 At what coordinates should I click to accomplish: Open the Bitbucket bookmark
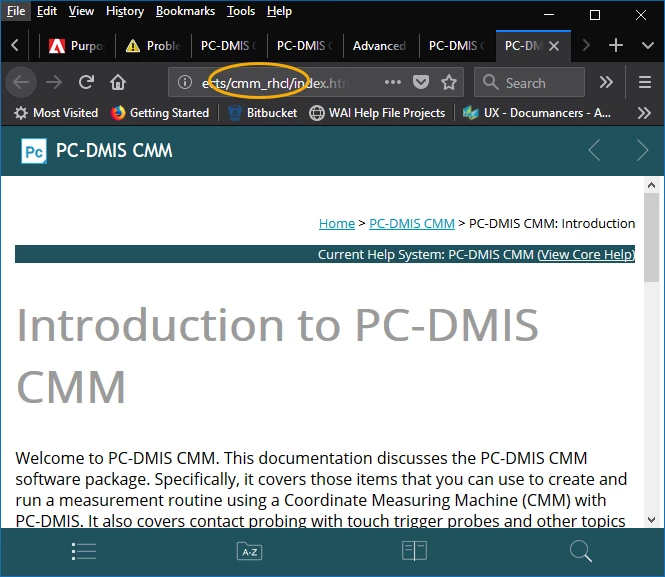(262, 113)
